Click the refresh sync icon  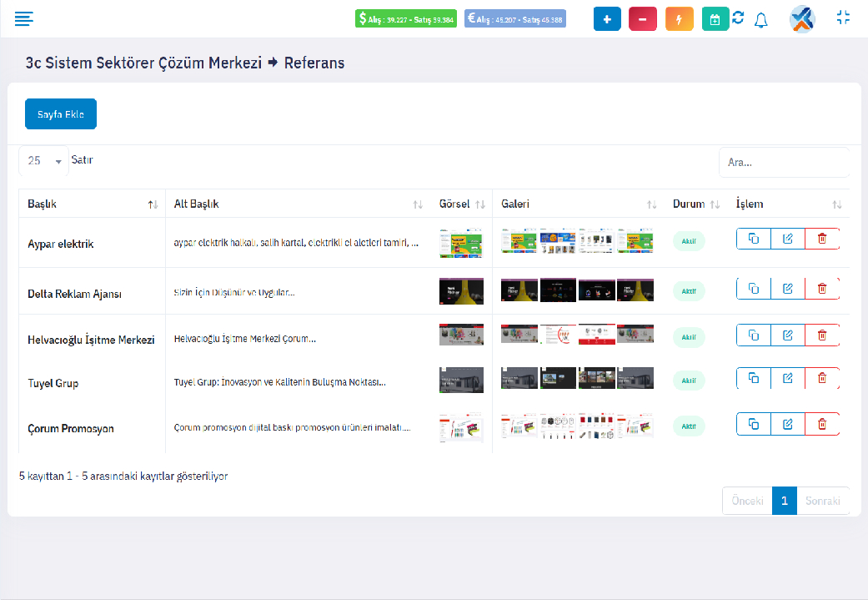coord(738,18)
